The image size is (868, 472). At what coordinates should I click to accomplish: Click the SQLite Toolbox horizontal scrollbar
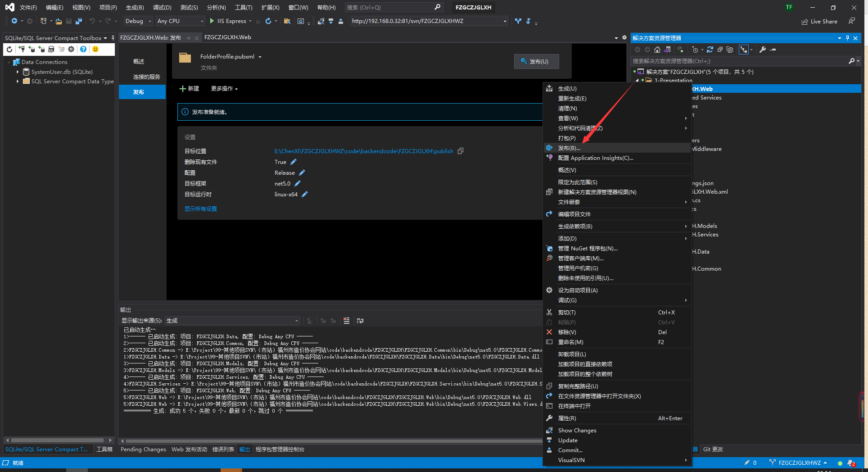[59, 440]
